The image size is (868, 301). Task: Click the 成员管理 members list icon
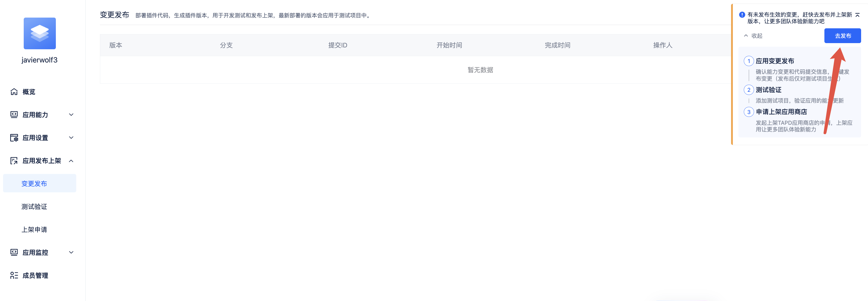(14, 275)
